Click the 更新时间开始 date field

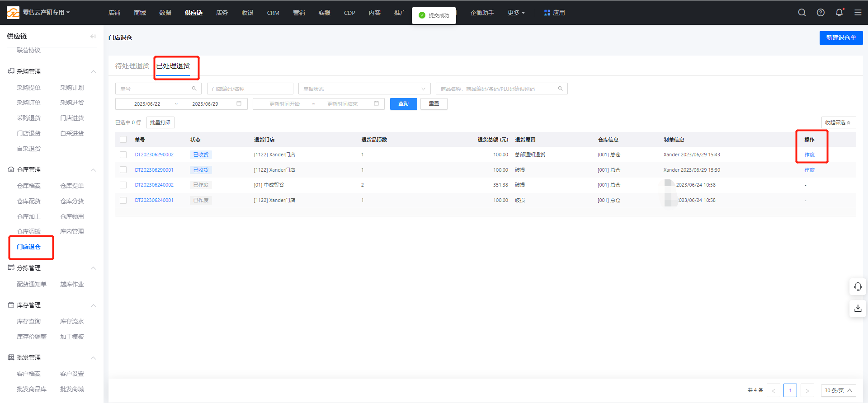click(x=284, y=104)
